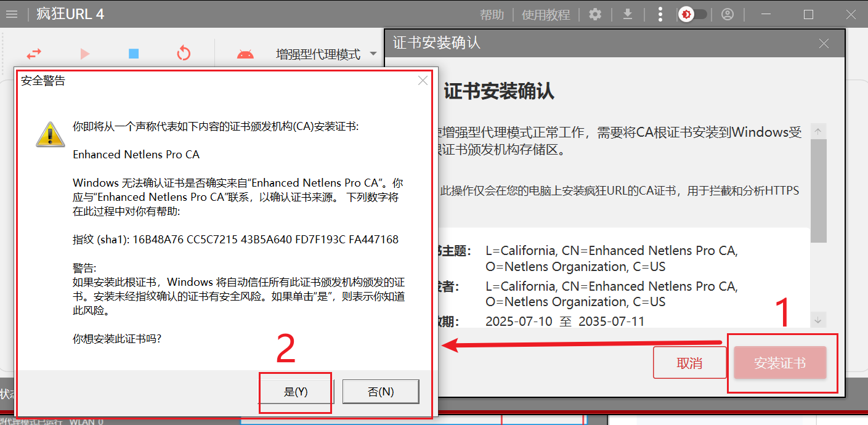868x425 pixels.
Task: Open the 使用教程 menu item
Action: pyautogui.click(x=546, y=15)
